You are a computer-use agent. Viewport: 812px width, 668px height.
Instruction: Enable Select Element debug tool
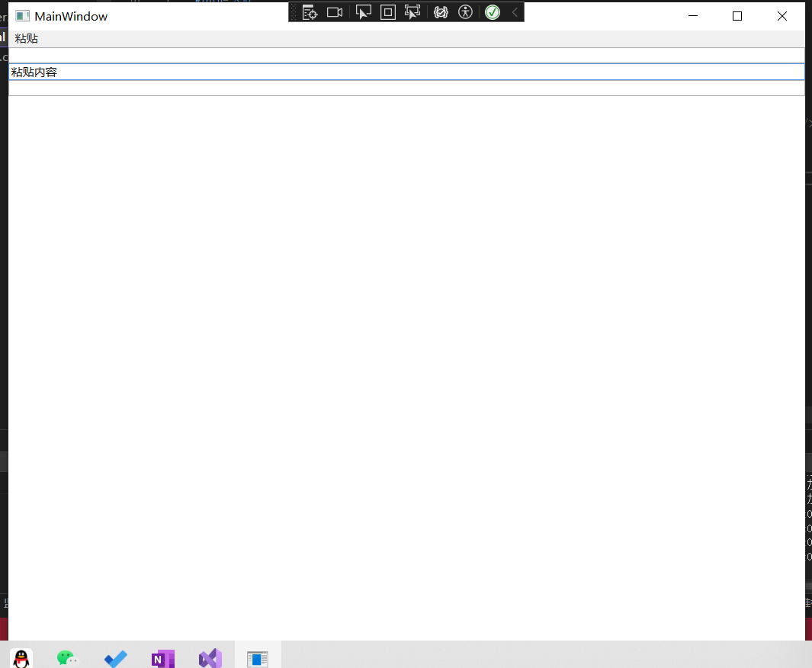pos(364,12)
